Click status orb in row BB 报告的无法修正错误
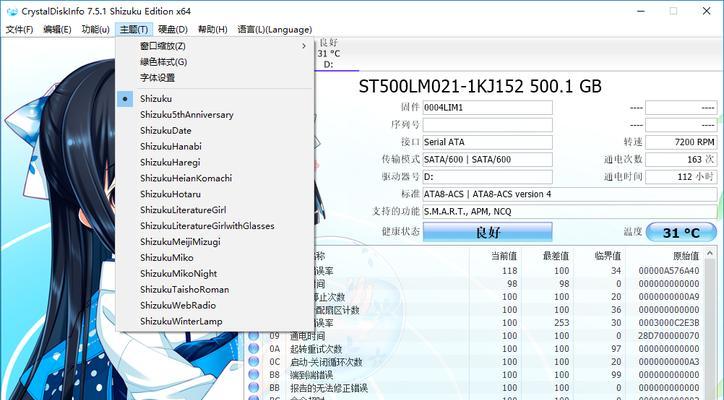 click(x=253, y=388)
